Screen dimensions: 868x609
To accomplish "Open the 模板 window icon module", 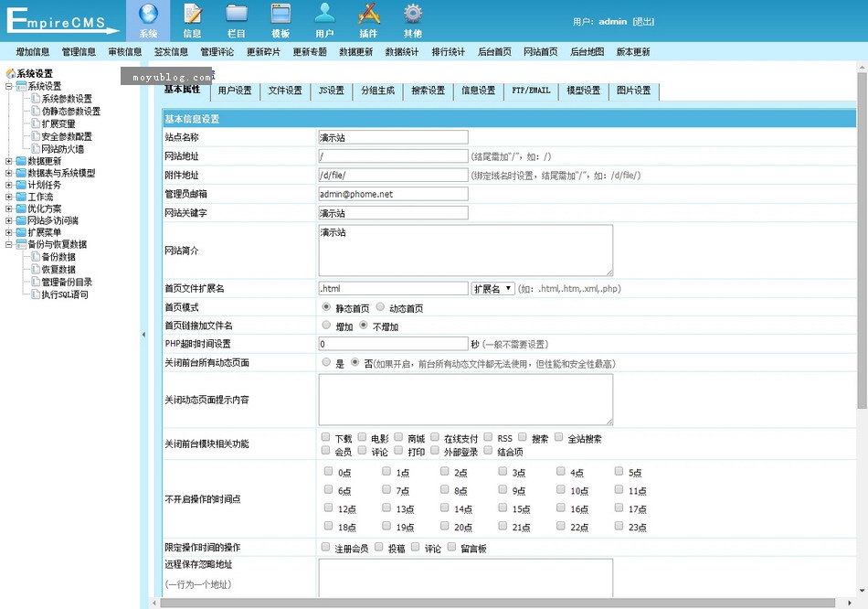I will tap(281, 20).
